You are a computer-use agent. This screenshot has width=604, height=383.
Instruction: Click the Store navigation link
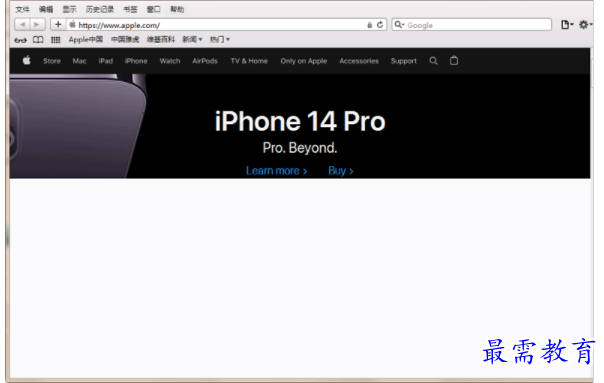point(52,61)
